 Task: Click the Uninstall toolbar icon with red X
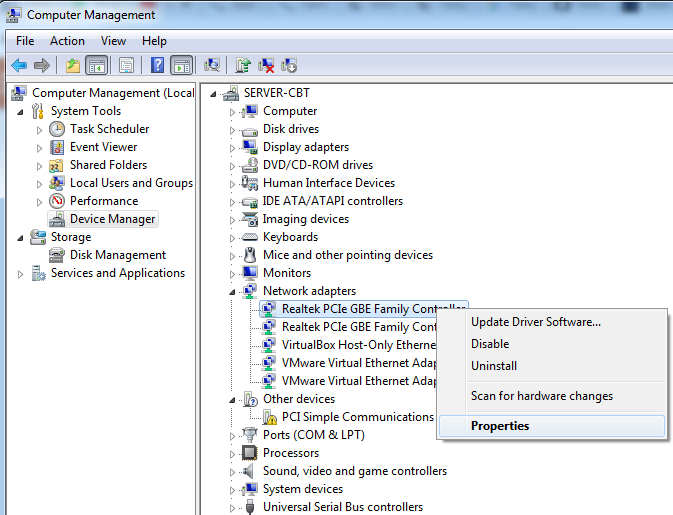click(266, 66)
